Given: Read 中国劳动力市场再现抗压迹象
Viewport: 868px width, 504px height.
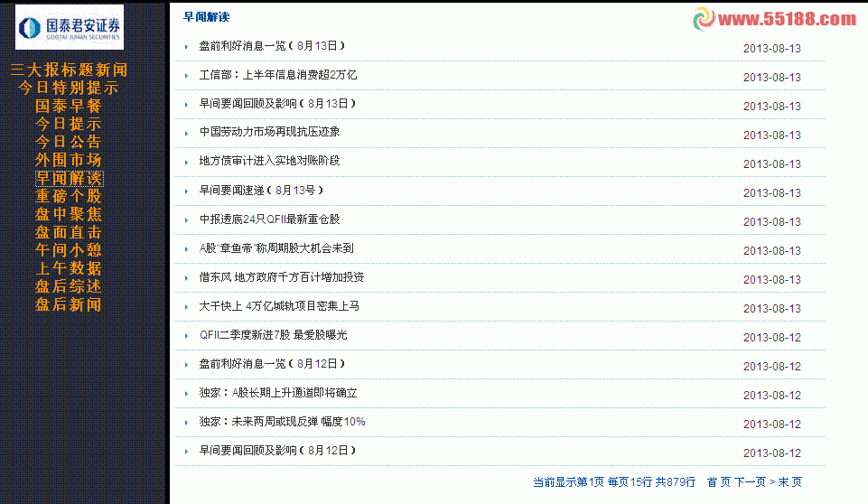Looking at the screenshot, I should pos(269,132).
